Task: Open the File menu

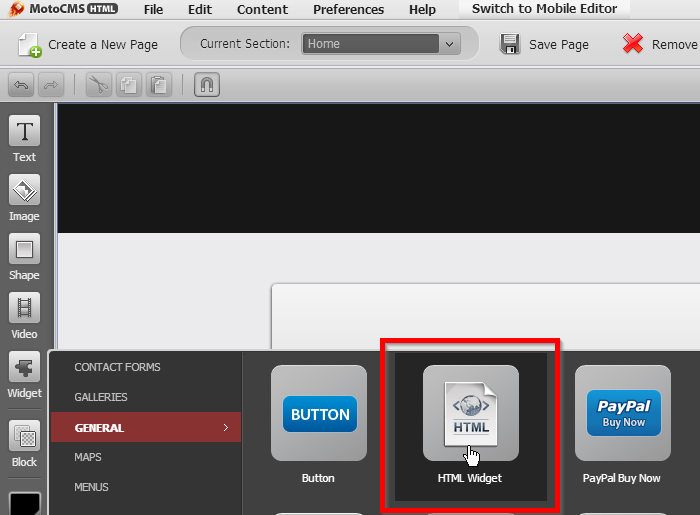Action: tap(153, 9)
